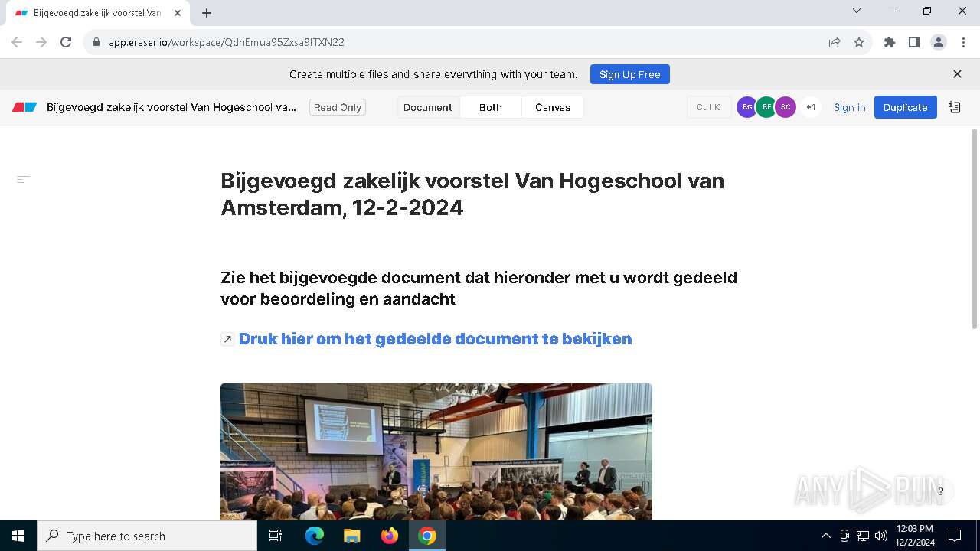Click the address bar URL
980x551 pixels.
[227, 42]
